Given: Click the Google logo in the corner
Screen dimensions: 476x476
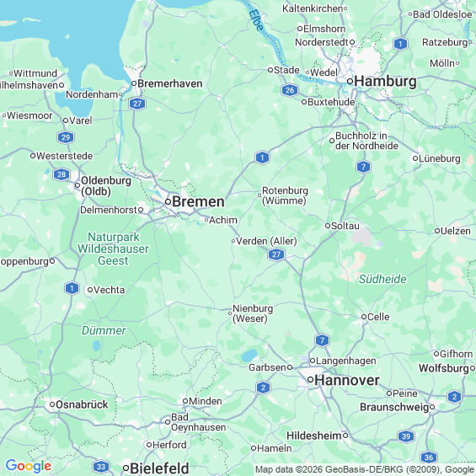Looking at the screenshot, I should click(x=29, y=466).
